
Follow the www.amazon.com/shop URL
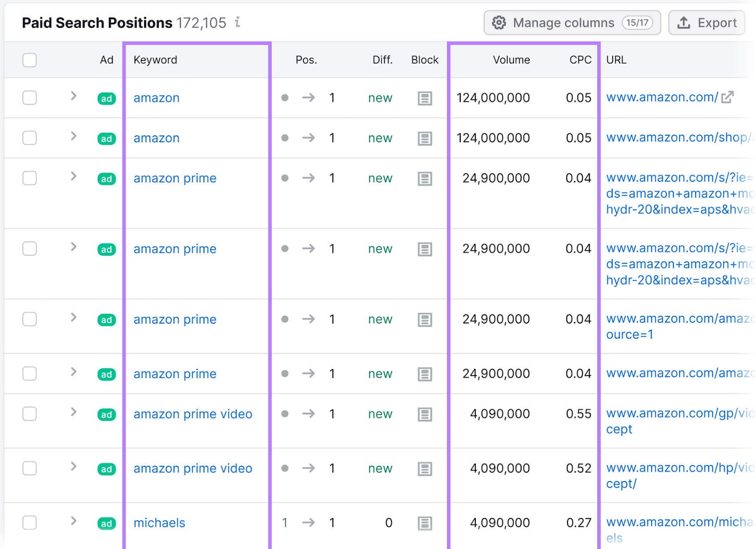[x=671, y=138]
